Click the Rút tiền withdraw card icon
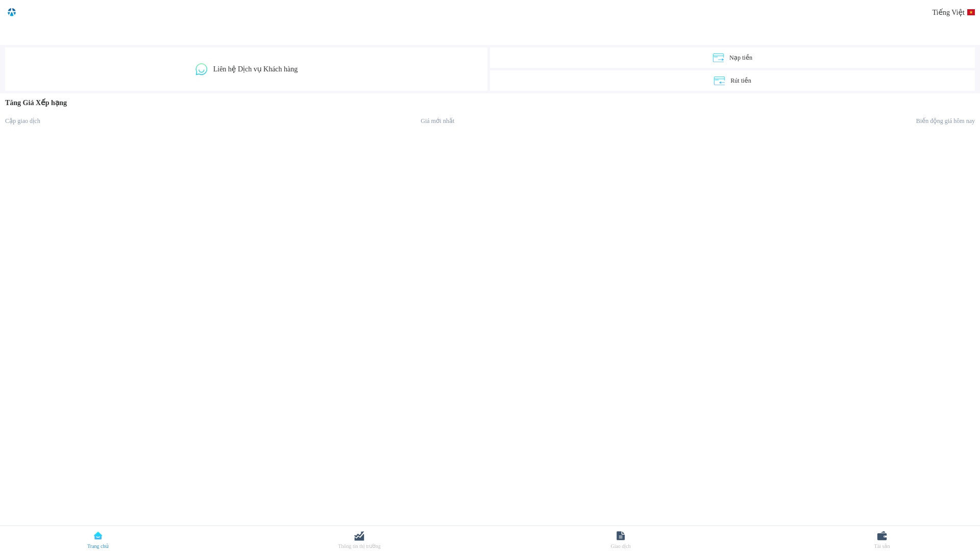980x551 pixels. 719,81
